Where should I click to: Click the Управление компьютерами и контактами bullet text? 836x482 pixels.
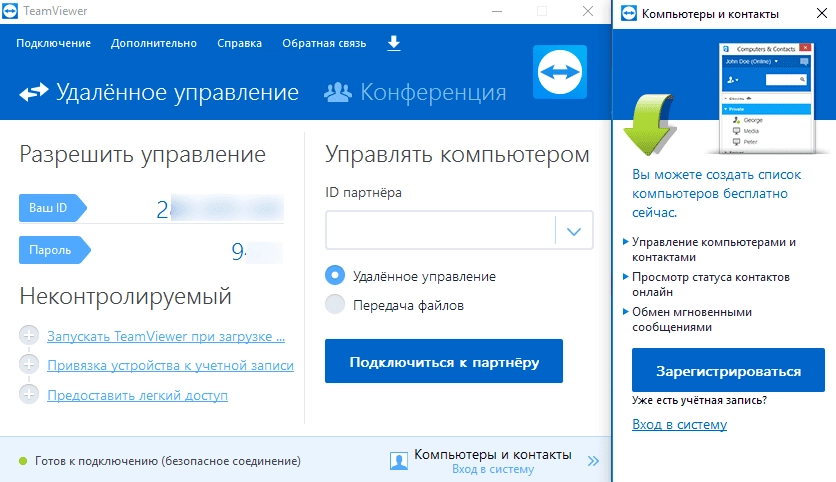tap(714, 250)
